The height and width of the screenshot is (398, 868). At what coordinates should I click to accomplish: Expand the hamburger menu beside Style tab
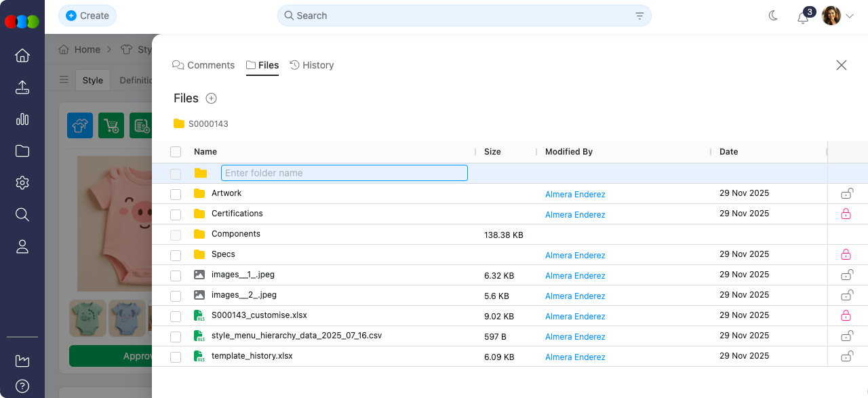pyautogui.click(x=64, y=79)
